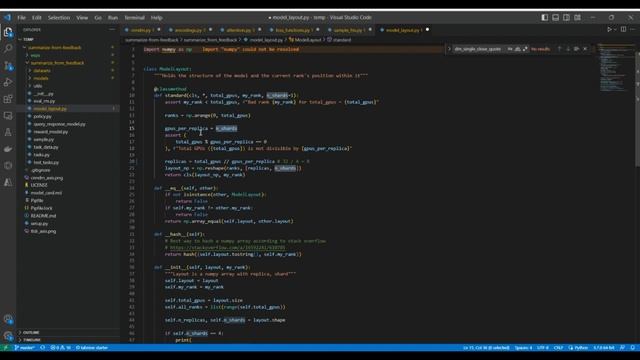Open the Selection menu
640x360 pixels.
tap(59, 18)
